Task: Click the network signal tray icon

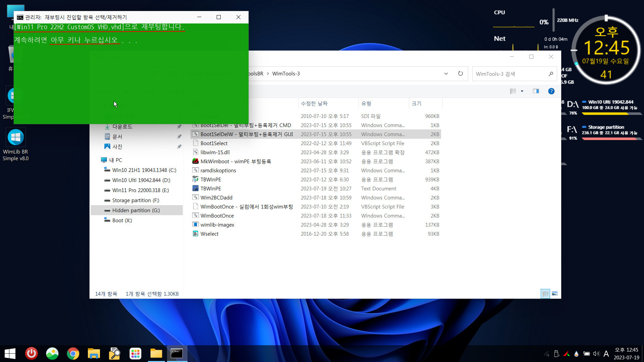Action: [x=547, y=354]
